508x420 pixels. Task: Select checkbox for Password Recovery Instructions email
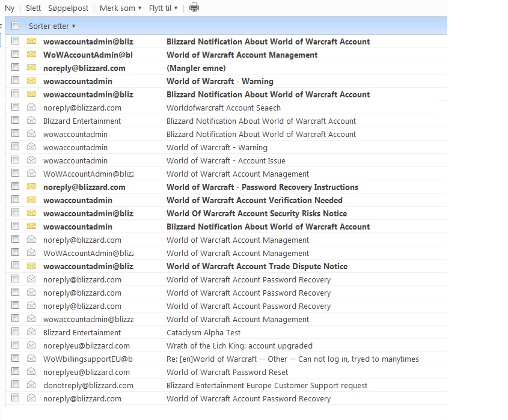tap(15, 186)
